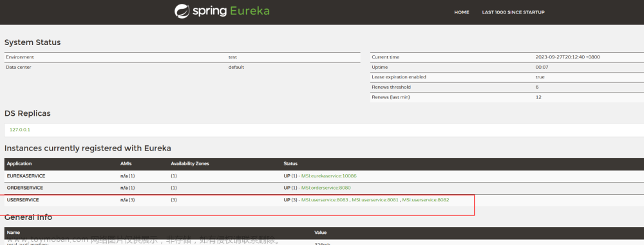Click the DS Replicas heading

[28, 113]
